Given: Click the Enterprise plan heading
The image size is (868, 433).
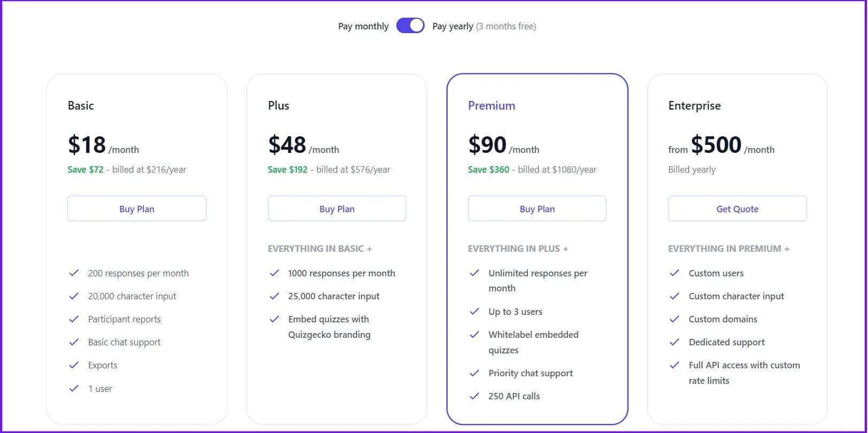Looking at the screenshot, I should pos(694,106).
